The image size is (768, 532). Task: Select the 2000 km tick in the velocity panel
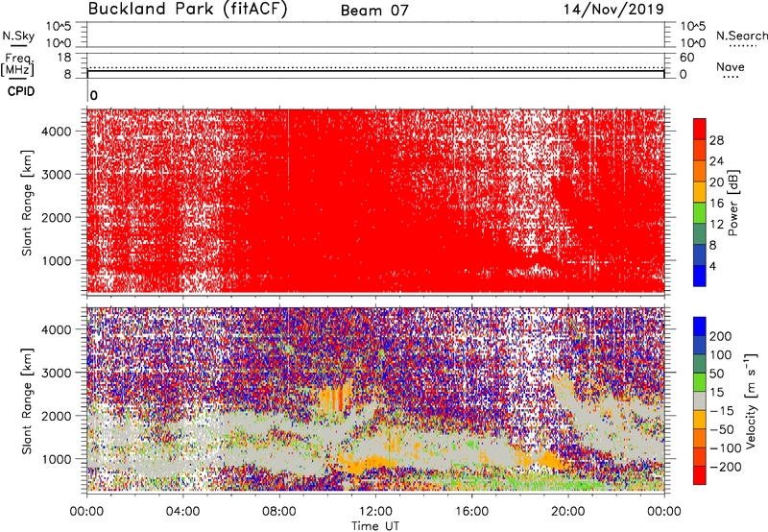[57, 416]
